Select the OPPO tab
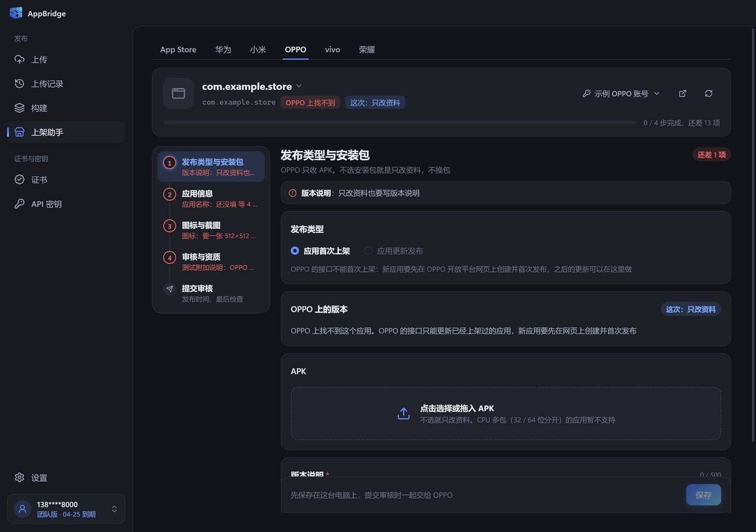Screen dimensions: 756x532 (x=296, y=50)
